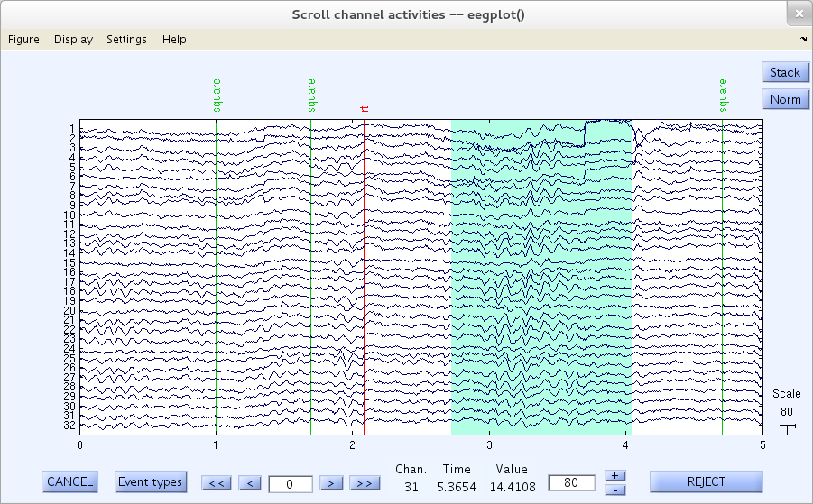The image size is (813, 504).
Task: Open the Display menu
Action: click(x=73, y=40)
